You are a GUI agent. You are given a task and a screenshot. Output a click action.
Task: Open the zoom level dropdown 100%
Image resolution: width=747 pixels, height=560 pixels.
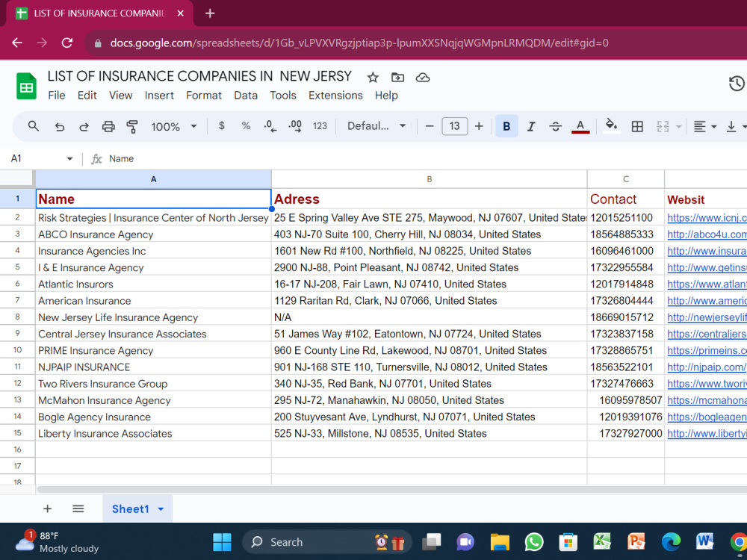click(173, 127)
